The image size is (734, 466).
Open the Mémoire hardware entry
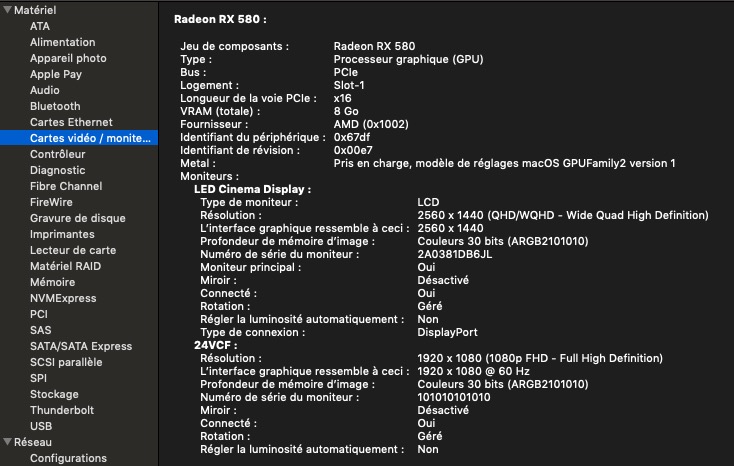52,282
